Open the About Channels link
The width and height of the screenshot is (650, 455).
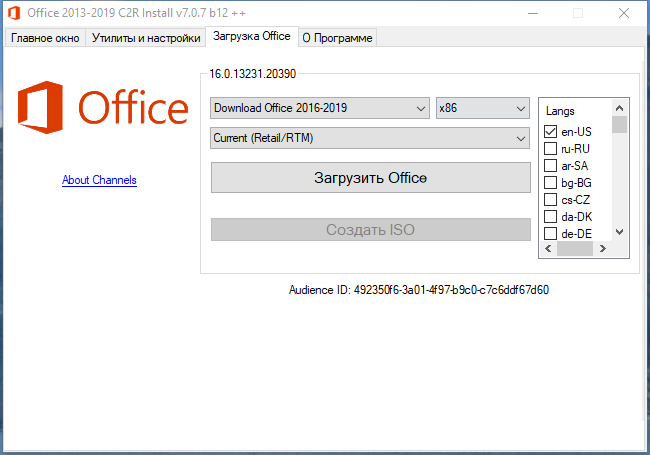pos(99,180)
